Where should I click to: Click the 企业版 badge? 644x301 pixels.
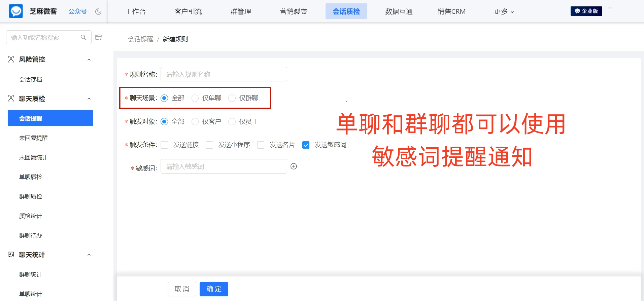coord(586,11)
